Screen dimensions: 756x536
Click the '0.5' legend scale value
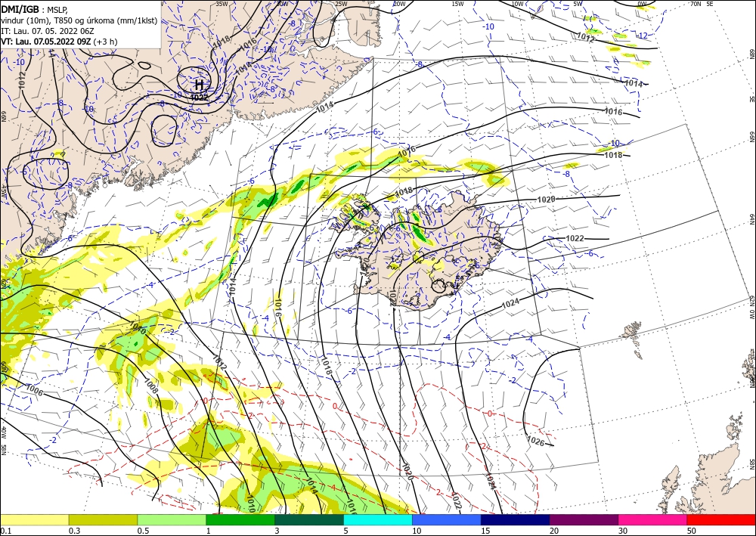coord(143,531)
